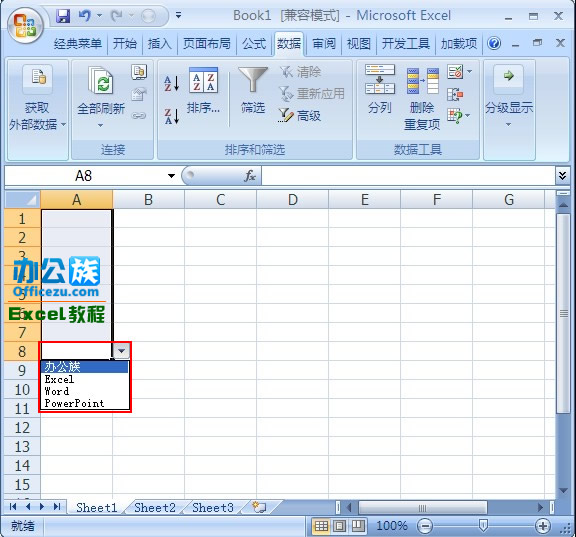Viewport: 576px width, 537px height.
Task: Switch to the Sheet2 tab
Action: tap(155, 507)
